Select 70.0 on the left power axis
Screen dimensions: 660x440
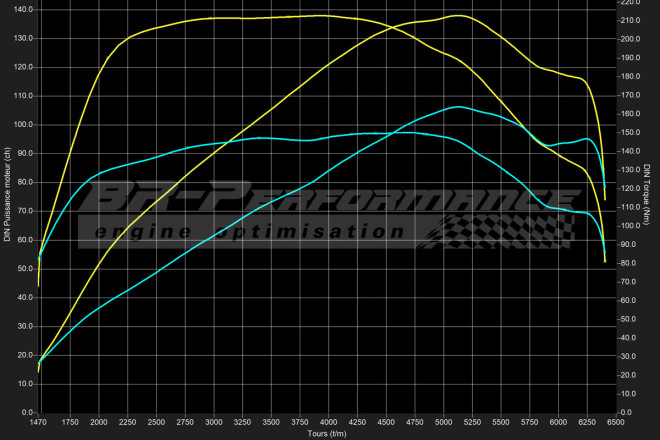[x=24, y=211]
